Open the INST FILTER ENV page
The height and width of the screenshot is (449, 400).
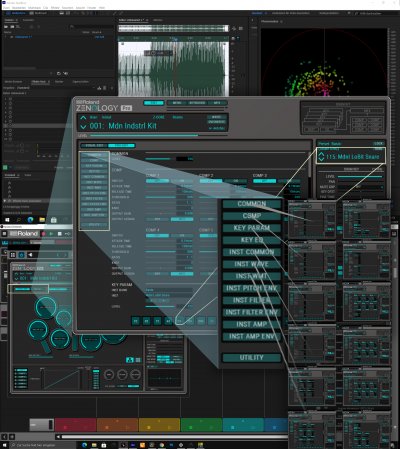coord(252,312)
